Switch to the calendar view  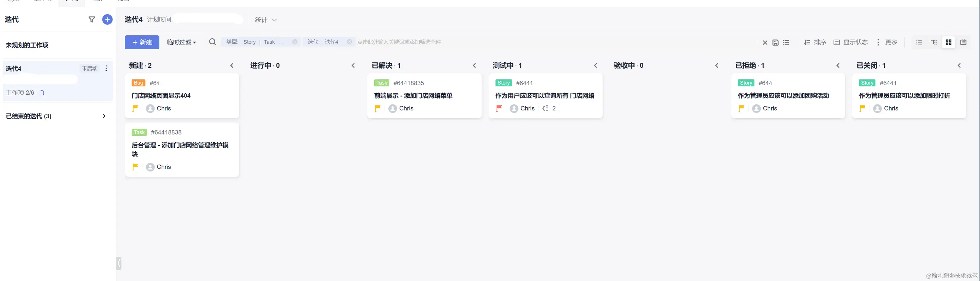tap(963, 42)
